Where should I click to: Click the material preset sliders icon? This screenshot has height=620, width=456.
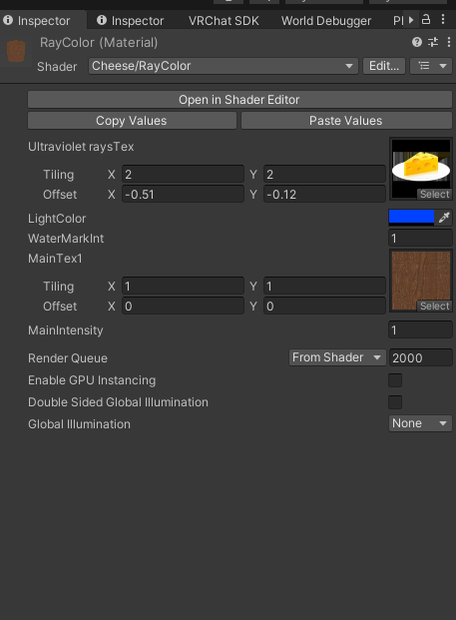[433, 42]
